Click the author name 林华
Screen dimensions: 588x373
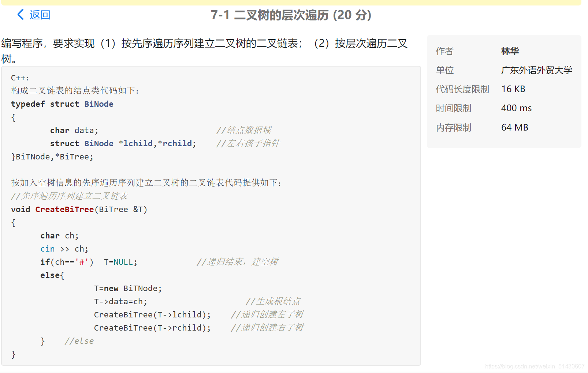pos(510,51)
